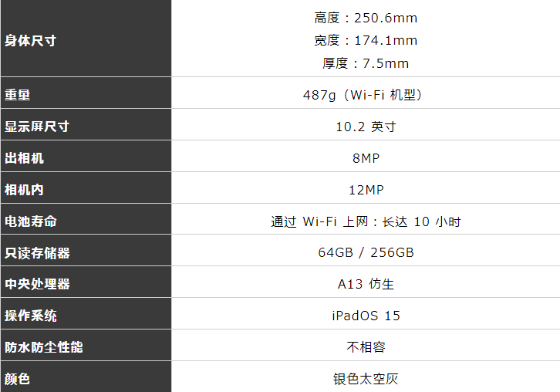Select the 厚度：7.5mm value
This screenshot has height=392, width=560.
click(x=366, y=63)
